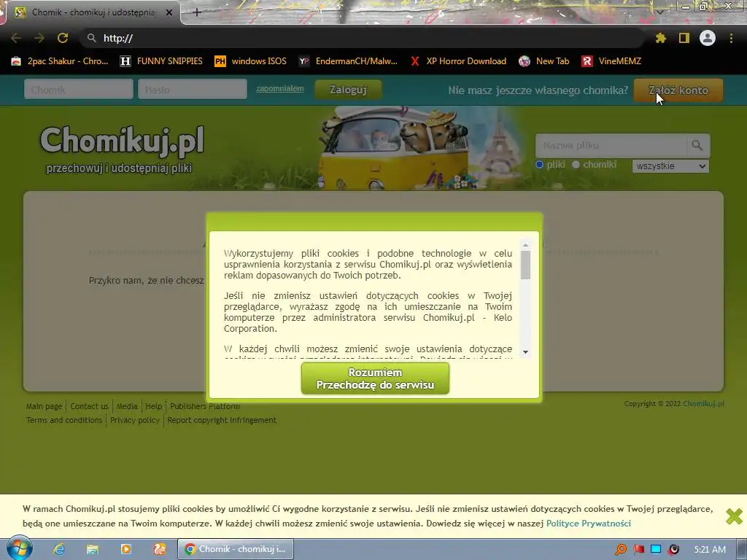Click Rozumiem Przechodzę do serwisu button

coord(375,378)
